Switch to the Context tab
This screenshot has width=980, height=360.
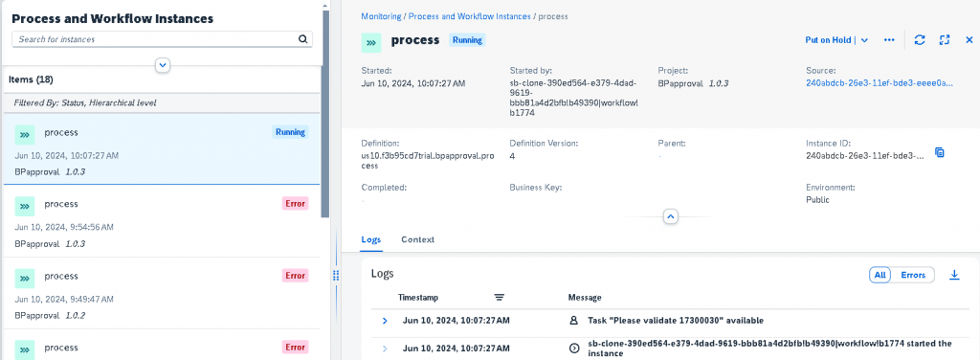(417, 239)
